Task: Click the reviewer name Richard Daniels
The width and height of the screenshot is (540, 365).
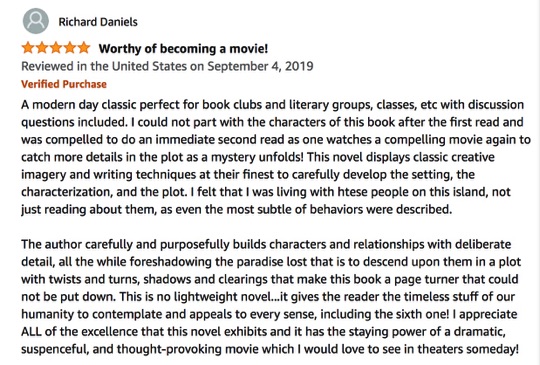Action: 98,22
